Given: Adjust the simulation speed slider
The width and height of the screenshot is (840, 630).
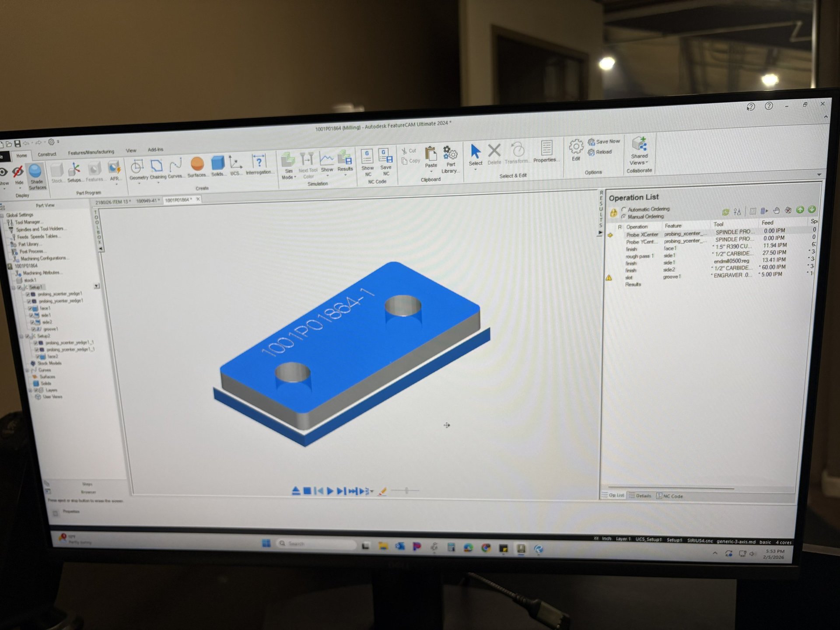Looking at the screenshot, I should (x=406, y=491).
